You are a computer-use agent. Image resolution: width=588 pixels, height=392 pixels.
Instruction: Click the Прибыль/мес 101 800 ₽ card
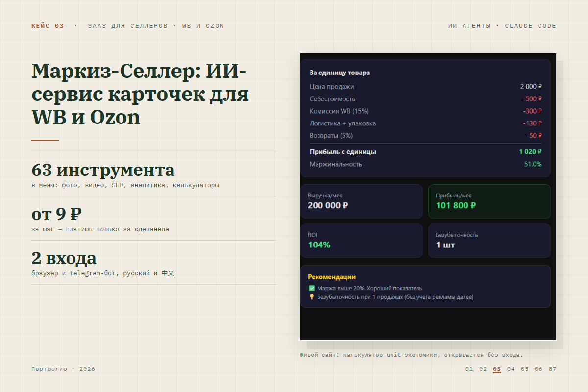(x=490, y=201)
